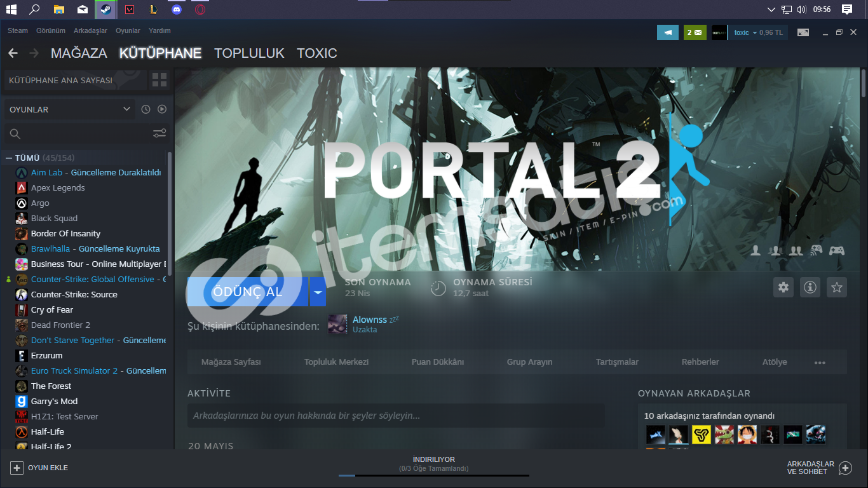This screenshot has height=488, width=868.
Task: Click the Half-Life lambda icon
Action: [21, 431]
